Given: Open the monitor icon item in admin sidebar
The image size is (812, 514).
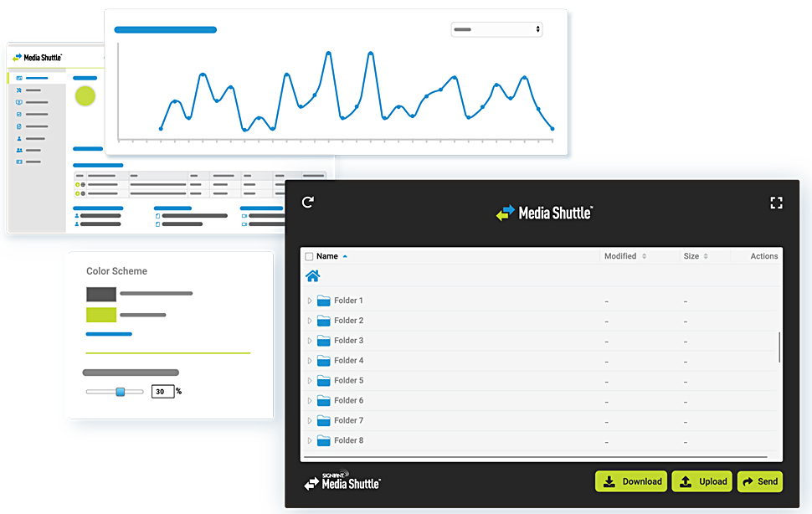Looking at the screenshot, I should point(19,102).
